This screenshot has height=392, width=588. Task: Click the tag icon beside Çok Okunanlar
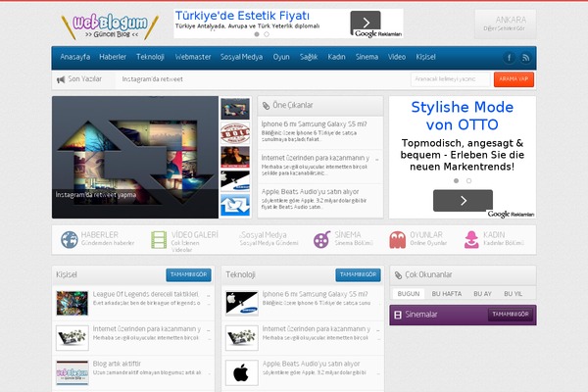[398, 275]
